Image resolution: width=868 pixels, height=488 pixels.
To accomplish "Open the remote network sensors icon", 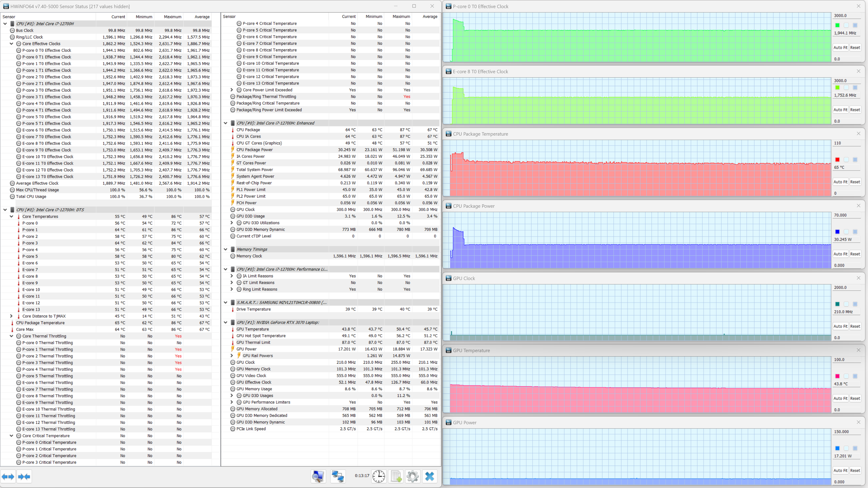I will click(x=338, y=476).
